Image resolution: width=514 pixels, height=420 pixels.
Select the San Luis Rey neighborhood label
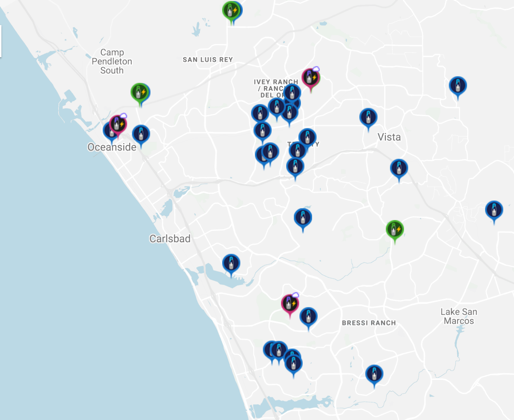208,60
